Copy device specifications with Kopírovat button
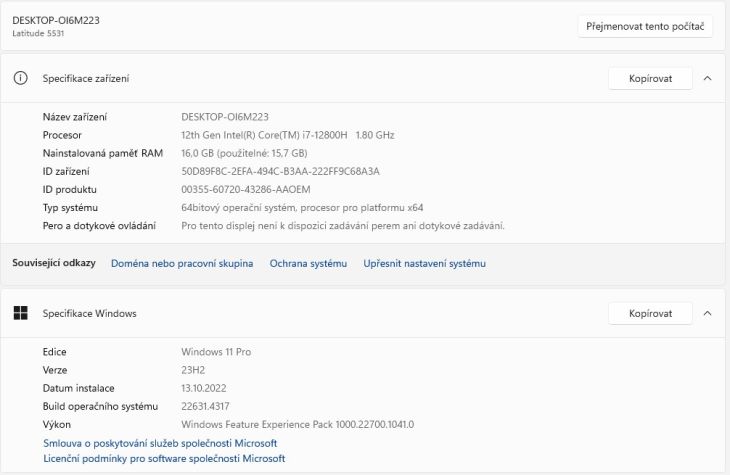This screenshot has height=475, width=730. click(650, 78)
